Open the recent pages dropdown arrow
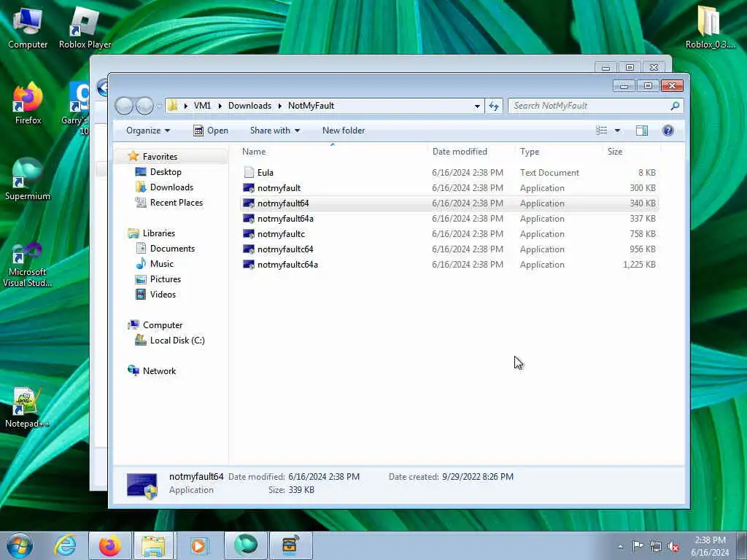 click(x=159, y=106)
